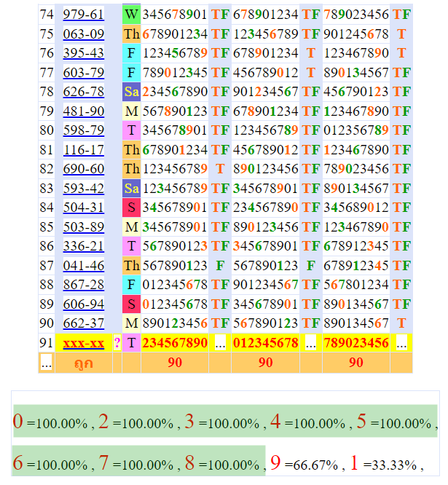Click the ellipsis cell at the summary row start
This screenshot has width=448, height=485.
47,363
